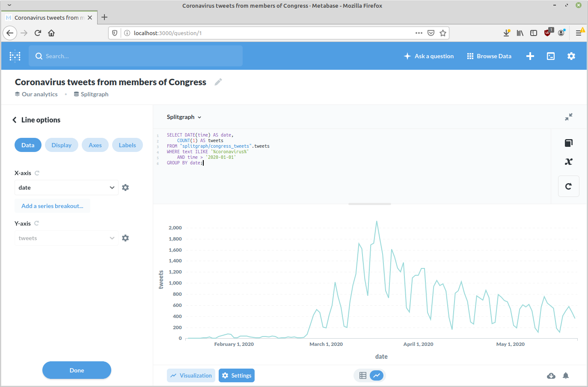
Task: Open the new item plus icon in navbar
Action: coord(530,56)
